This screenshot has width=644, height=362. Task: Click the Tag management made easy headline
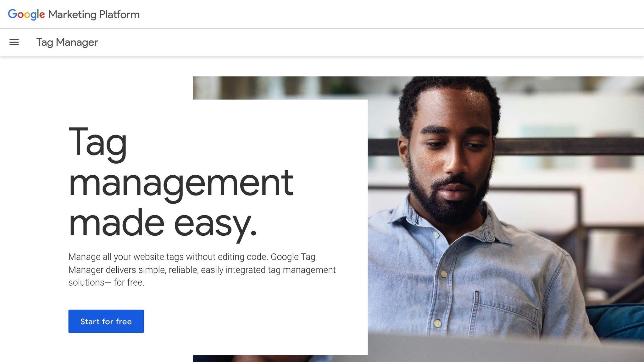coord(179,182)
